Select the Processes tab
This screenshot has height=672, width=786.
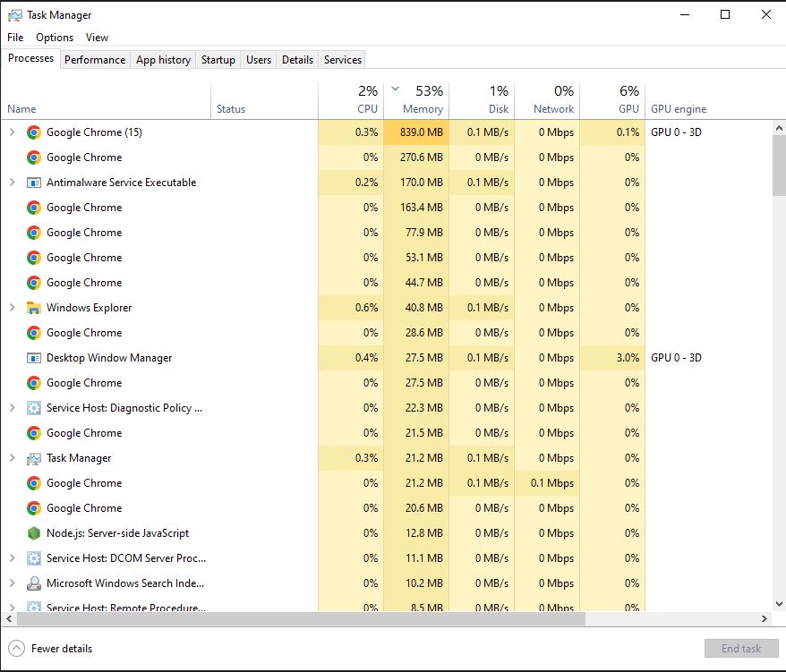[30, 58]
